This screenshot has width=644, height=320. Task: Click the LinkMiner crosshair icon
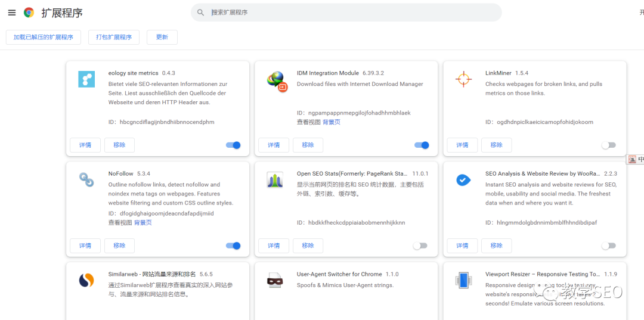click(x=464, y=79)
